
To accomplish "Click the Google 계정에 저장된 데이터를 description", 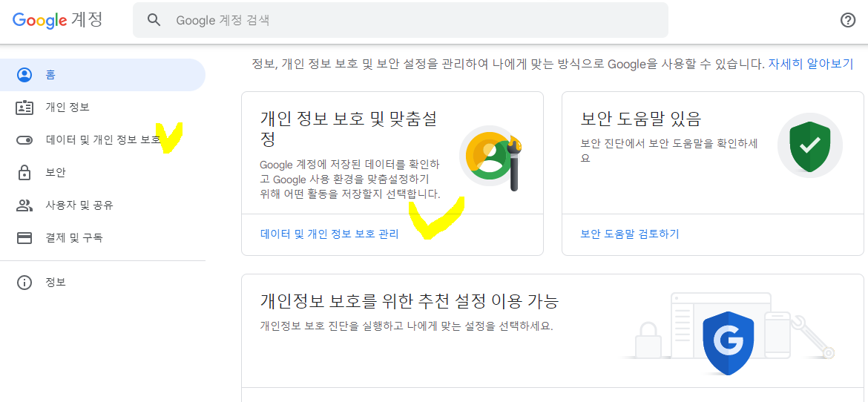I will coord(350,179).
